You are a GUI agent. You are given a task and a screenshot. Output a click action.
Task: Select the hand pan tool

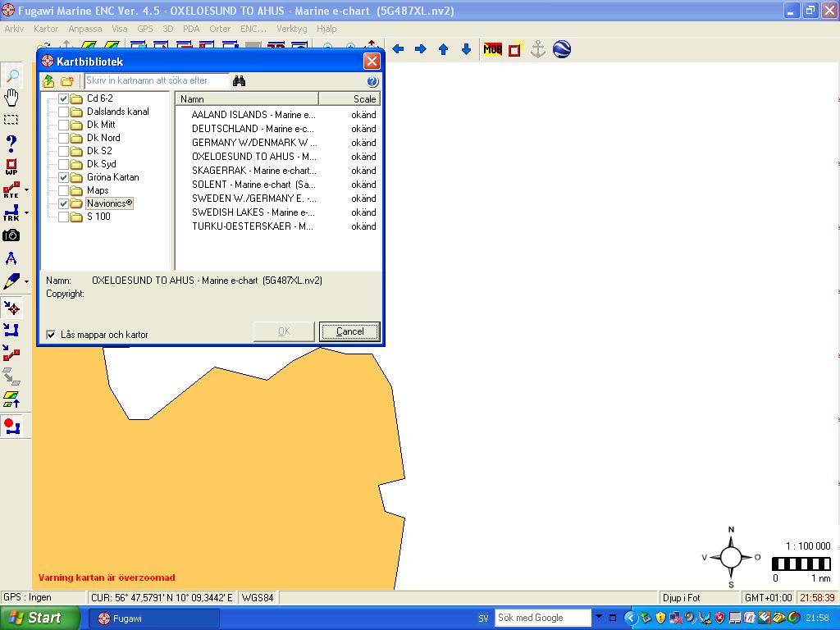11,98
